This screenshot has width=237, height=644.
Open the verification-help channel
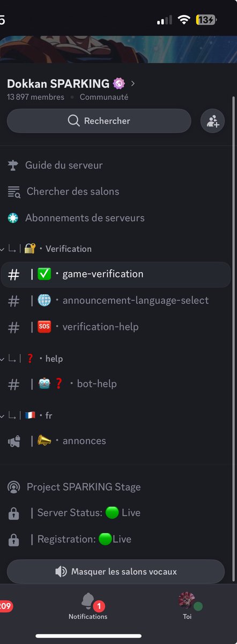115,327
